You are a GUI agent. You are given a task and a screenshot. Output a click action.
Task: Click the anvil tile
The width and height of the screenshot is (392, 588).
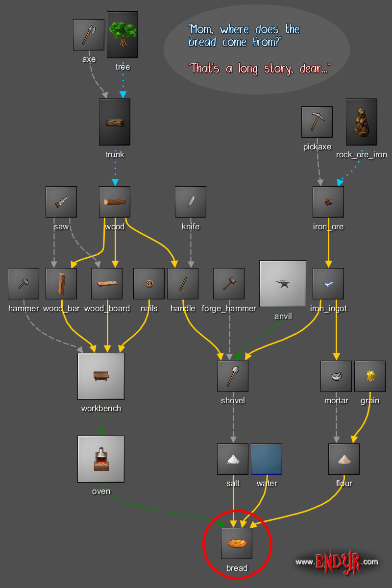pos(283,284)
